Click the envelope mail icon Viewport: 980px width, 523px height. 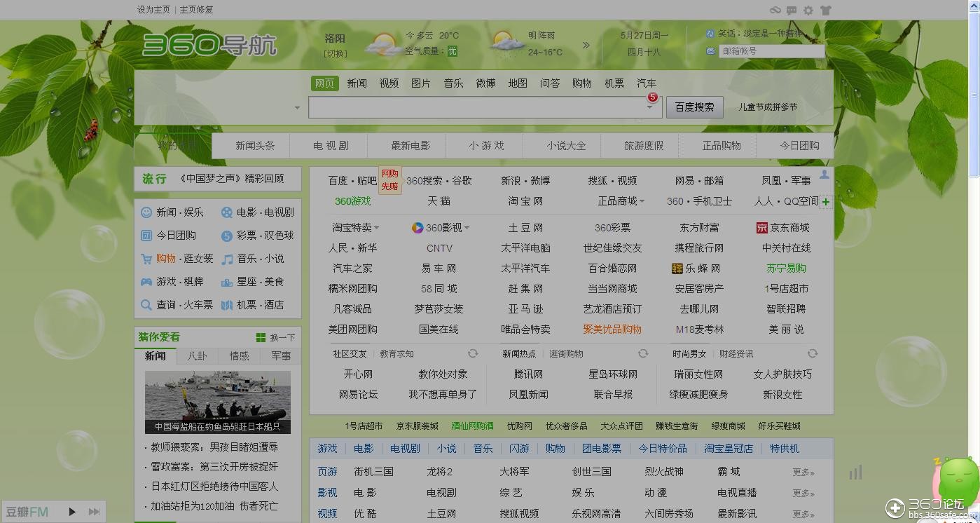click(710, 51)
